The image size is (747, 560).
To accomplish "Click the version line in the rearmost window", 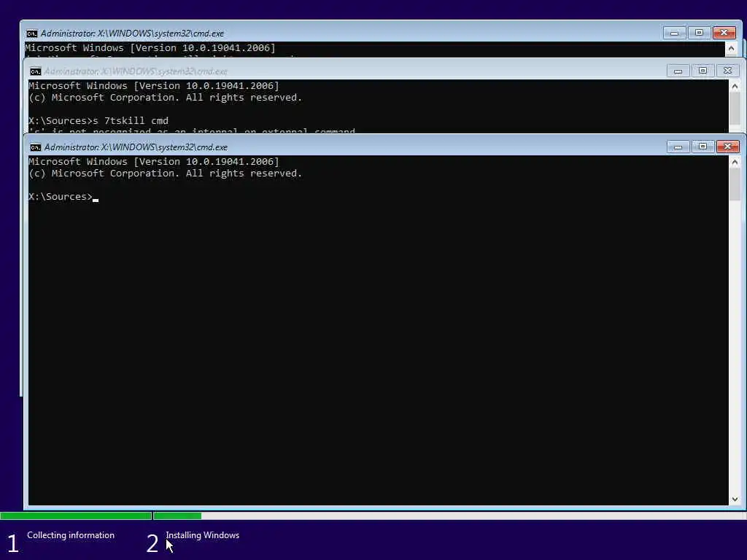I will 150,47.
